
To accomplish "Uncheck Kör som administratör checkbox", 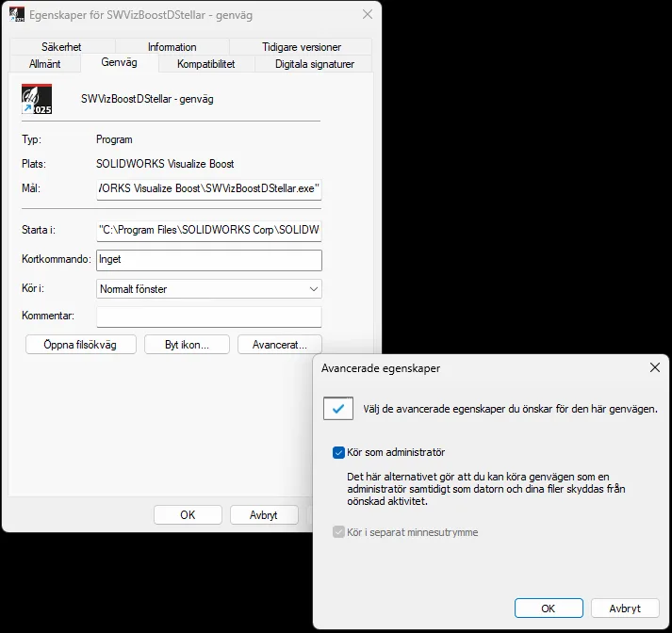I will click(338, 452).
